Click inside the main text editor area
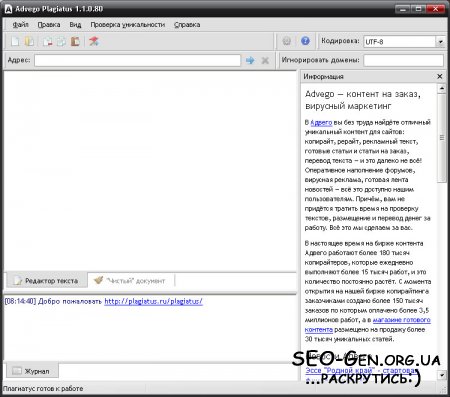The width and height of the screenshot is (450, 397). [x=150, y=171]
